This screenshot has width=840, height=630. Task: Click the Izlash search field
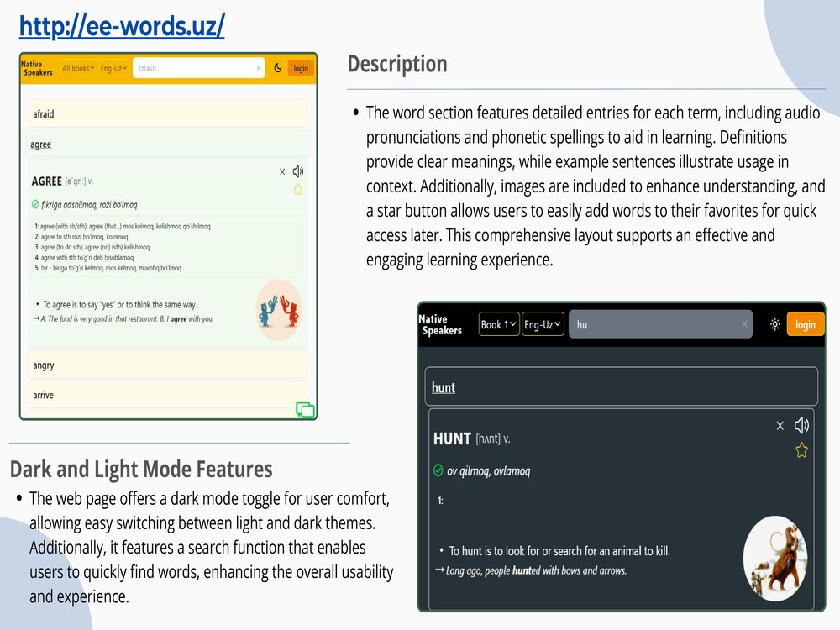(199, 68)
